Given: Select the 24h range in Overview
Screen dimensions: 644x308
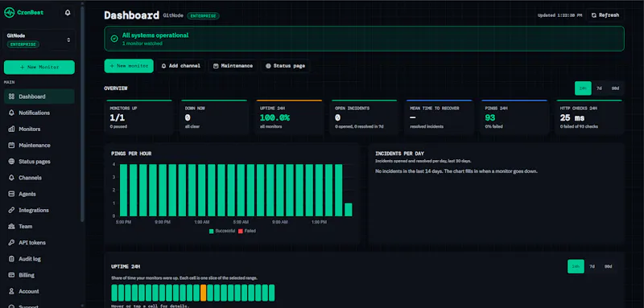Looking at the screenshot, I should (x=583, y=88).
